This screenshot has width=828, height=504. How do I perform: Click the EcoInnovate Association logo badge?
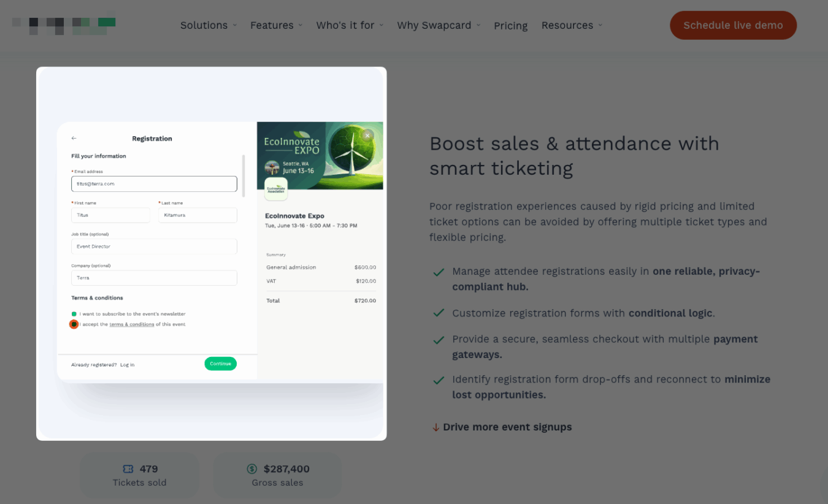point(276,189)
